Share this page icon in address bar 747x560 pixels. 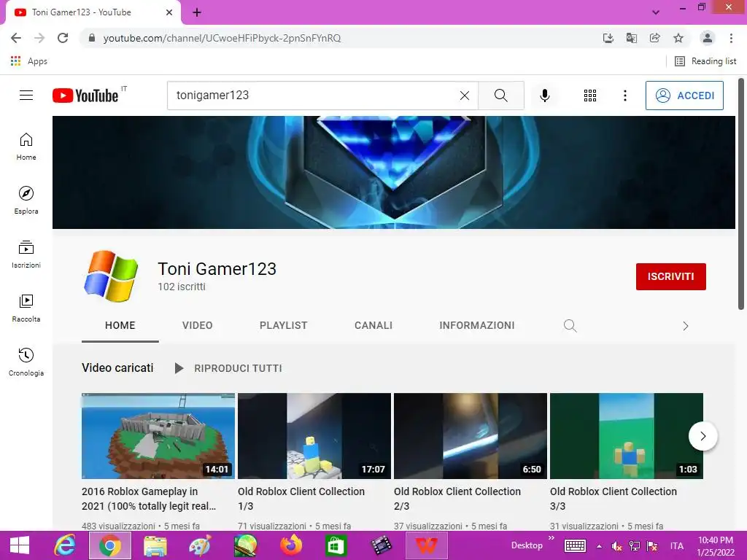click(654, 38)
